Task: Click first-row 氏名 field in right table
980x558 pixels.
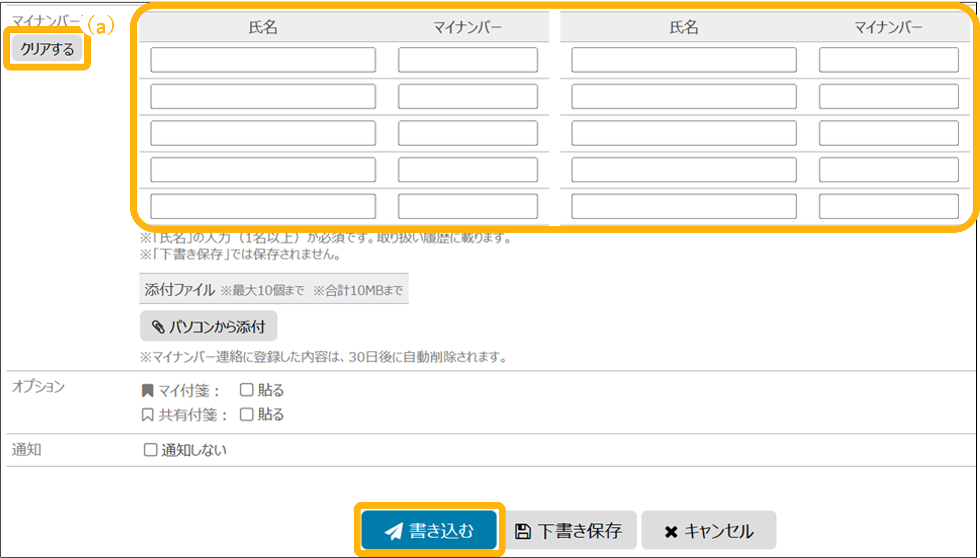Action: click(683, 60)
